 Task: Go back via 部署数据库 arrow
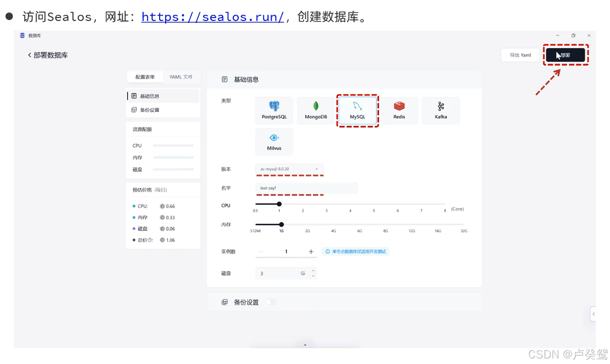click(30, 55)
